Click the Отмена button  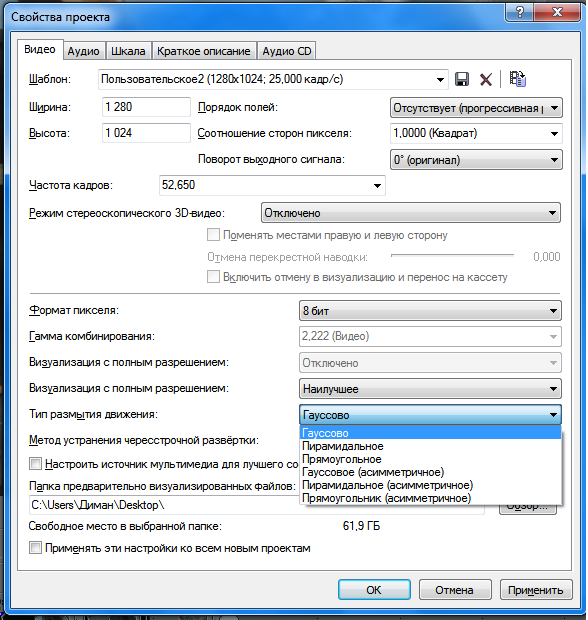point(455,590)
